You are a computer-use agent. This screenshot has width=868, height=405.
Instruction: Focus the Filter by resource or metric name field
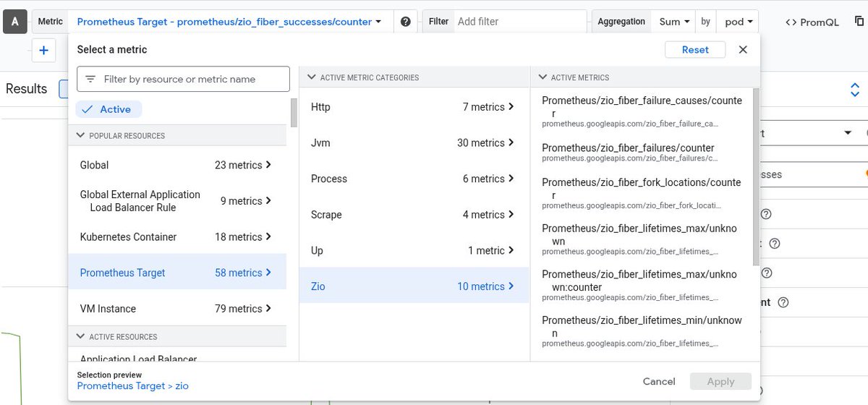(x=183, y=80)
